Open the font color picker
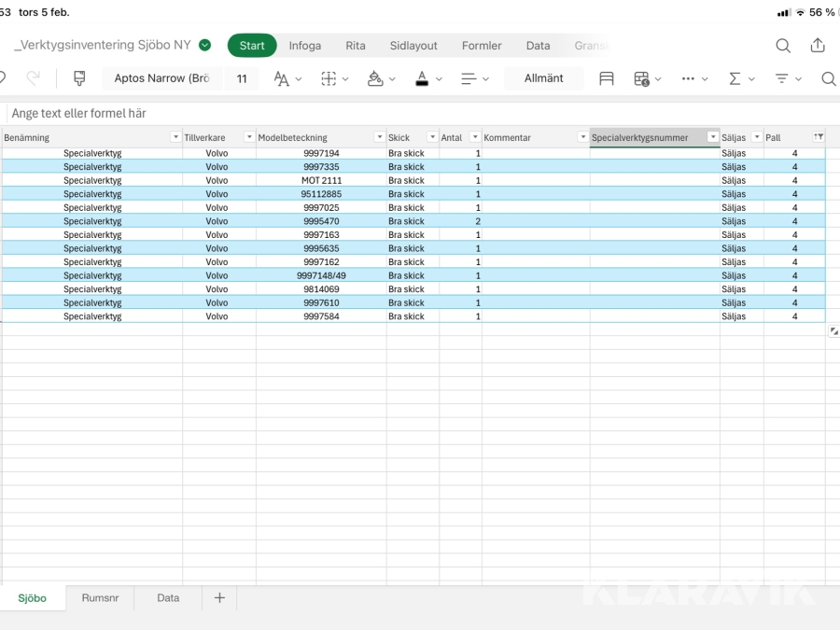840x630 pixels. pos(422,78)
